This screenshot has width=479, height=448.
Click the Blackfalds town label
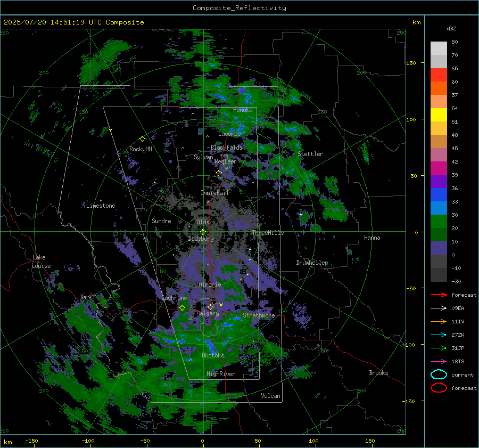[226, 148]
